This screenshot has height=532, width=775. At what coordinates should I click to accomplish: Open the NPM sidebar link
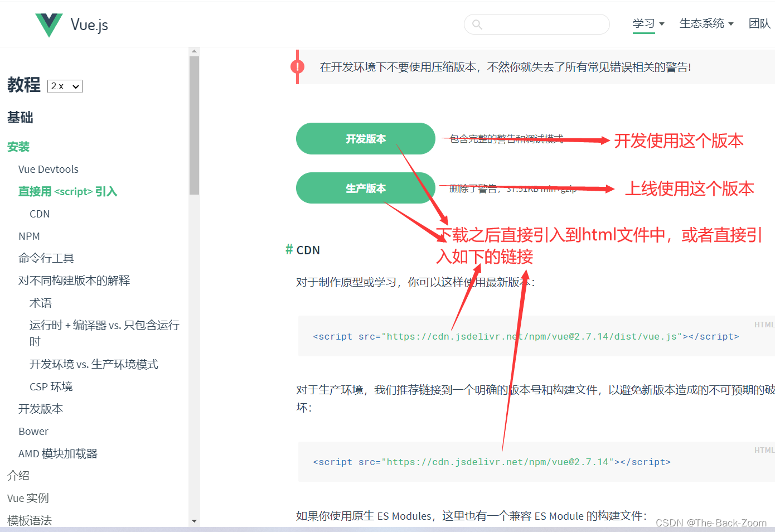point(29,236)
